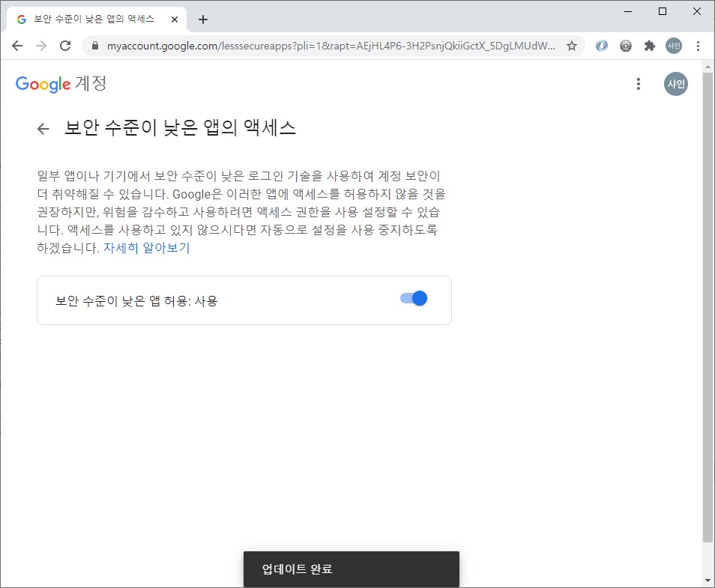The width and height of the screenshot is (715, 588).
Task: Click the padlock site info icon
Action: tap(95, 46)
